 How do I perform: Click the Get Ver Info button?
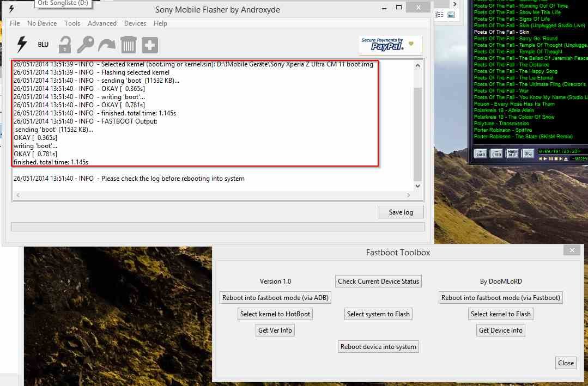[x=275, y=330]
